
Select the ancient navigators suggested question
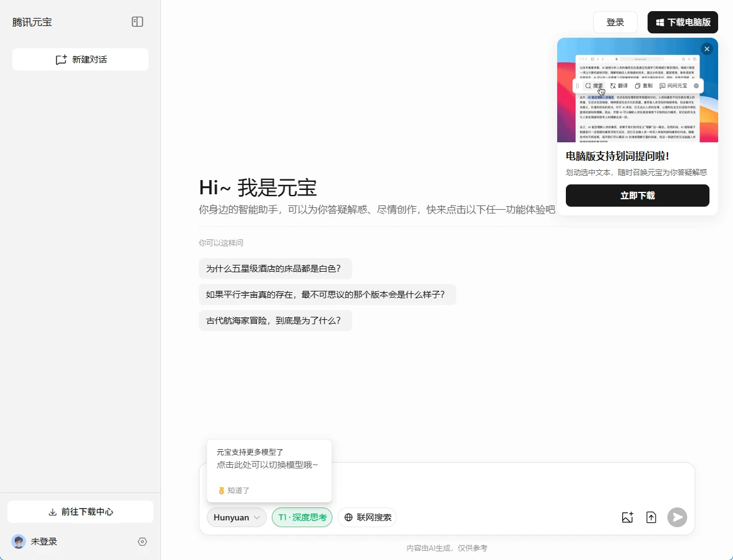(x=275, y=321)
